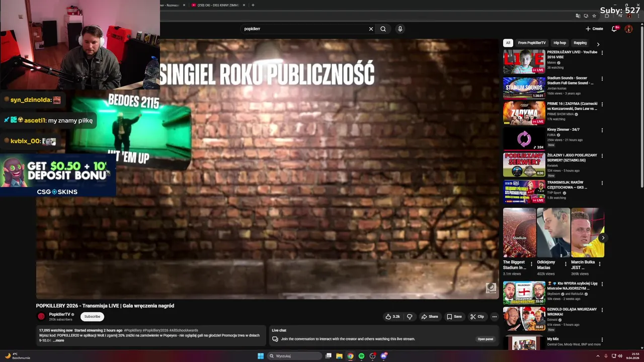Open the Stadium Sounds video thumbnail
This screenshot has height=362, width=644.
click(x=524, y=87)
